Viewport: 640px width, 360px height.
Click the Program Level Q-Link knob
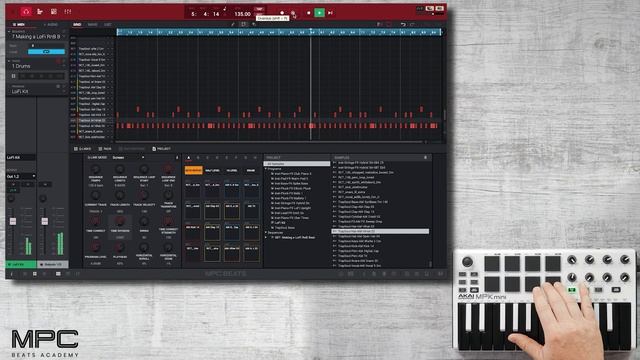[96, 247]
